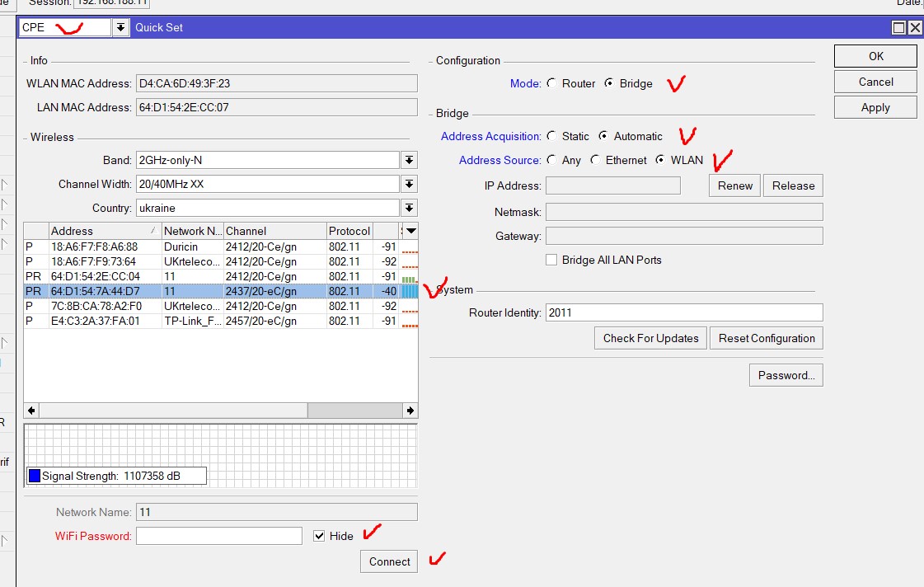Viewport: 924px width, 587px height.
Task: Click the Router Identity field
Action: click(x=684, y=313)
